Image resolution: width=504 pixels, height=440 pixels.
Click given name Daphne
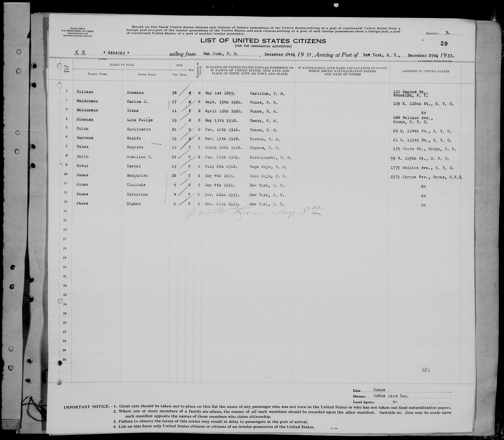tap(133, 204)
